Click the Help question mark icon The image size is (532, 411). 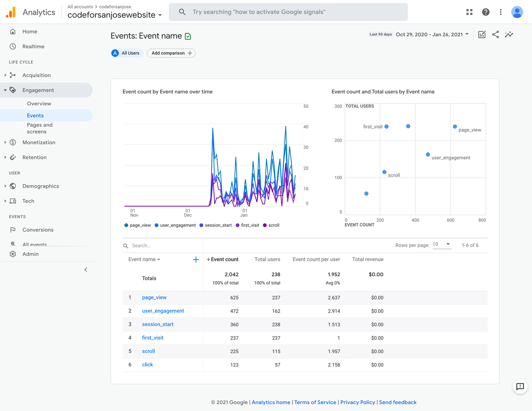pos(485,12)
